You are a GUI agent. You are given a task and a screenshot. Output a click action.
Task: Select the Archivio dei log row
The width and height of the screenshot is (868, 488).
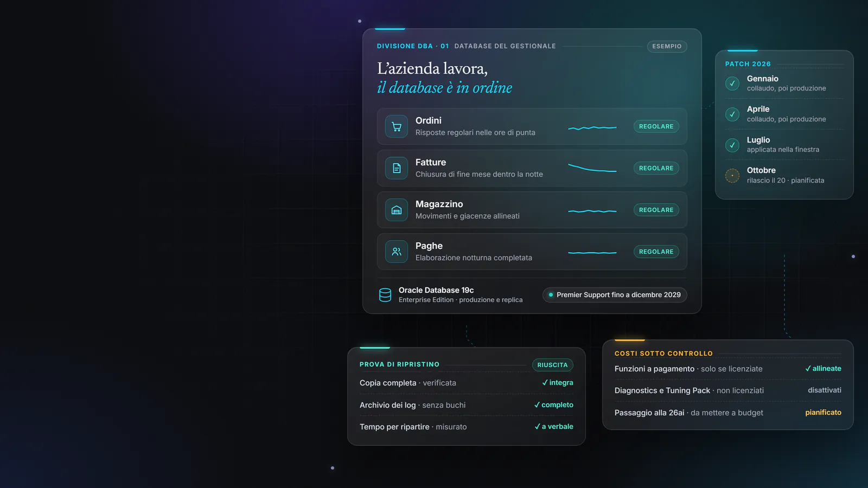pos(466,405)
